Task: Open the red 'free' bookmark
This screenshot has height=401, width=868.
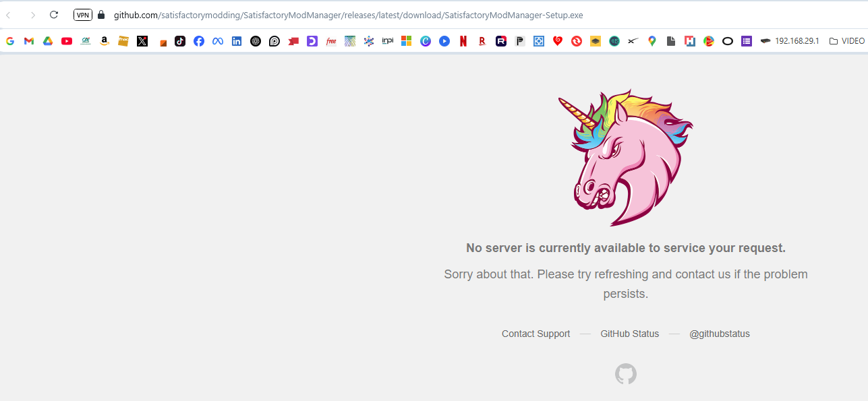Action: [331, 41]
